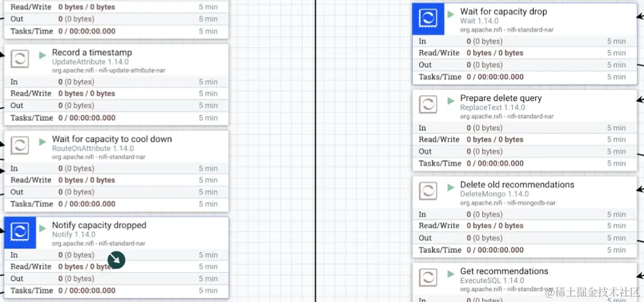Click the 'Notify 1.14.0' type label
Viewport: 644px width, 302px height.
pos(74,235)
